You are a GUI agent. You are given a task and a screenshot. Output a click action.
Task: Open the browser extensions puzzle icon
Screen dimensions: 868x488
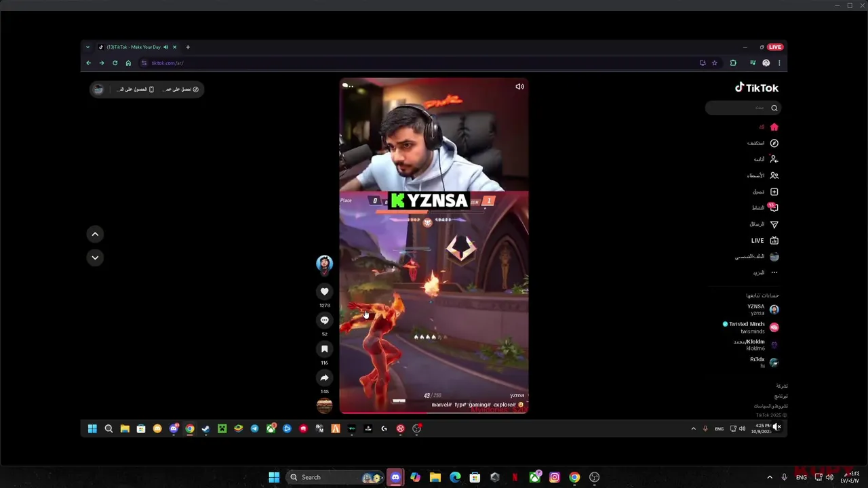click(x=733, y=63)
